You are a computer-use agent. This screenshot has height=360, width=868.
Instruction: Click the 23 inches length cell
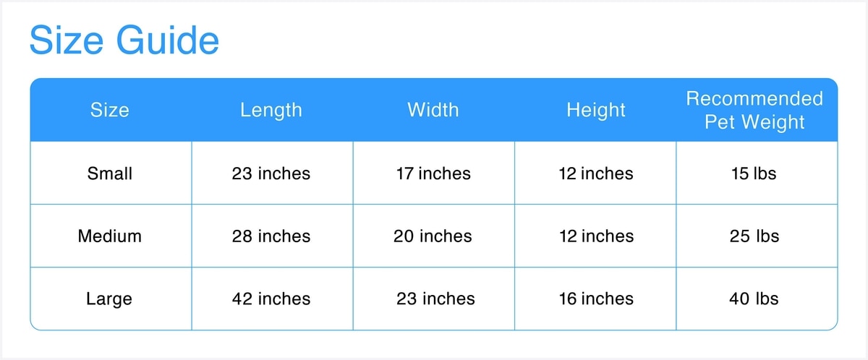(x=271, y=173)
